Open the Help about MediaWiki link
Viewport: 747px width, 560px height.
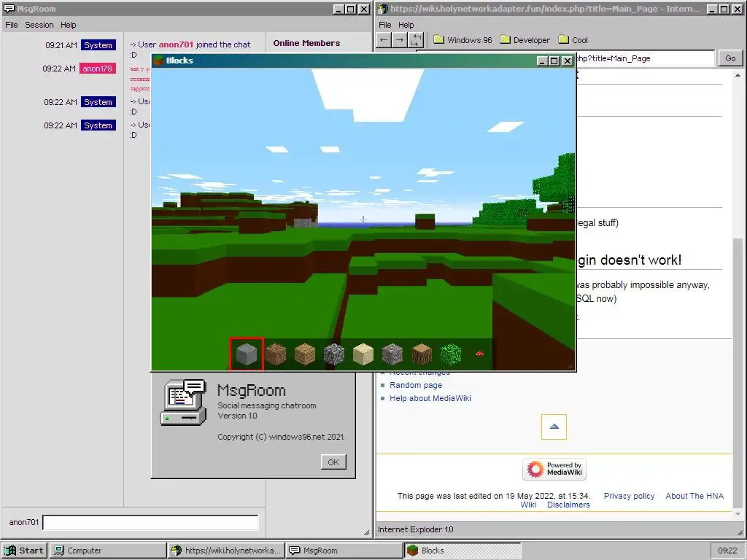(x=430, y=398)
